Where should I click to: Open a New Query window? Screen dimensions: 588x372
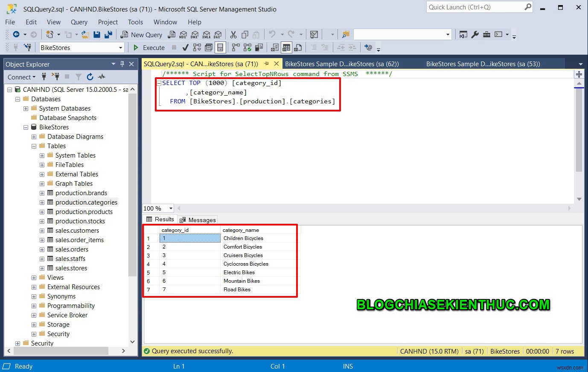coord(141,35)
